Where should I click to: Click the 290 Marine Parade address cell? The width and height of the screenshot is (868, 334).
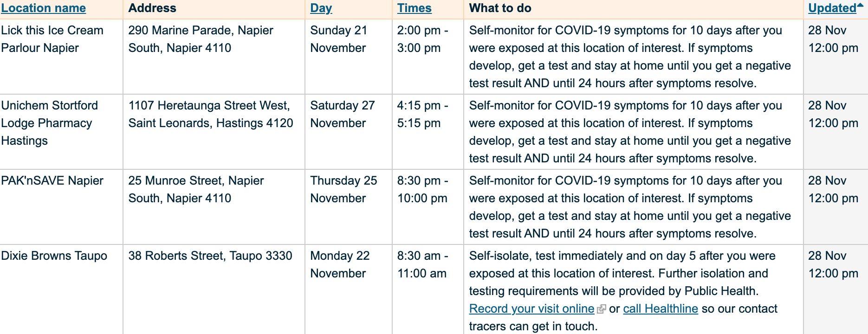point(214,57)
